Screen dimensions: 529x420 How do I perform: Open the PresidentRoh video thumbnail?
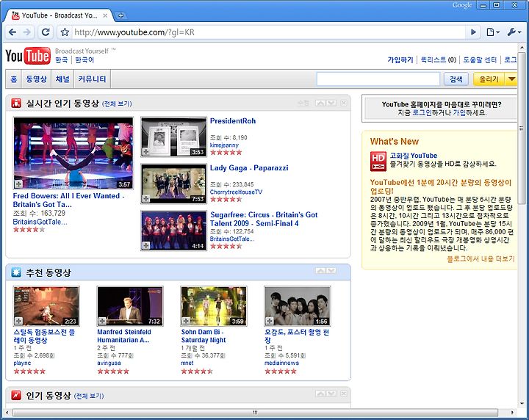click(173, 137)
